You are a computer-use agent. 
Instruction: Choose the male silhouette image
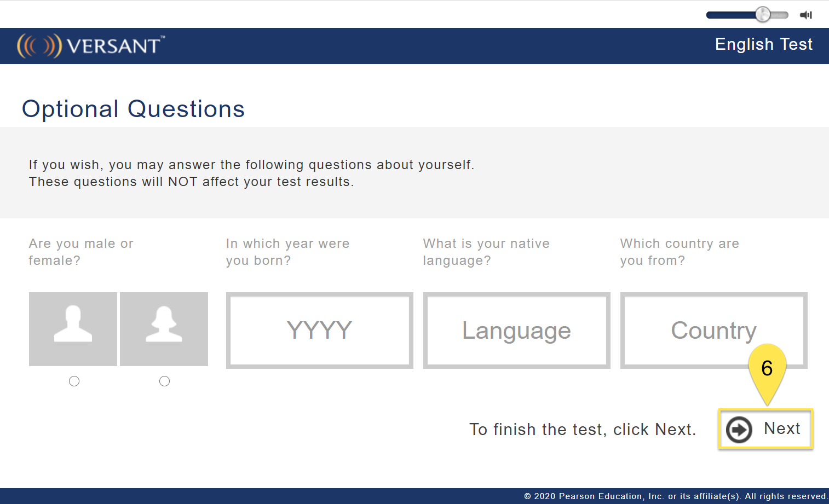[x=73, y=329]
